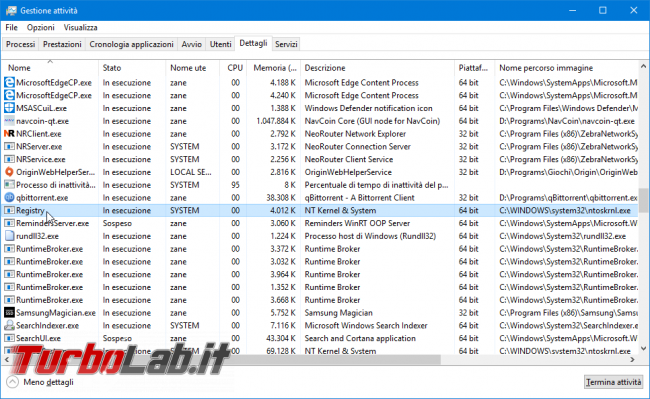Screen dimensions: 650x399
Task: Click the LOCAL SE... user name cell
Action: pyautogui.click(x=191, y=172)
